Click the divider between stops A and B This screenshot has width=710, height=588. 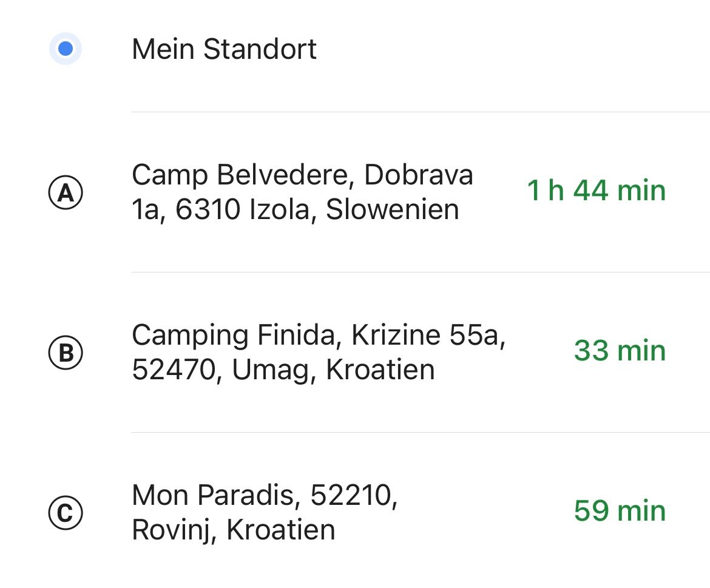(x=419, y=272)
